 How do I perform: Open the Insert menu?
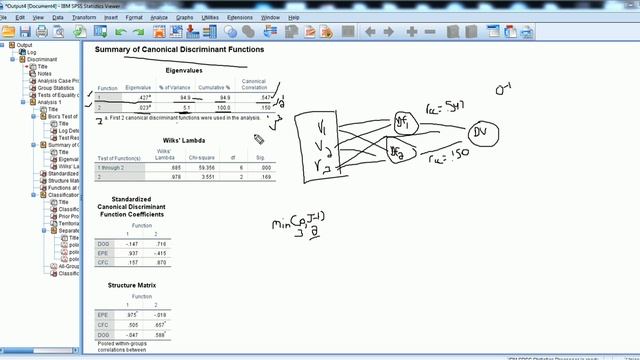pos(111,18)
